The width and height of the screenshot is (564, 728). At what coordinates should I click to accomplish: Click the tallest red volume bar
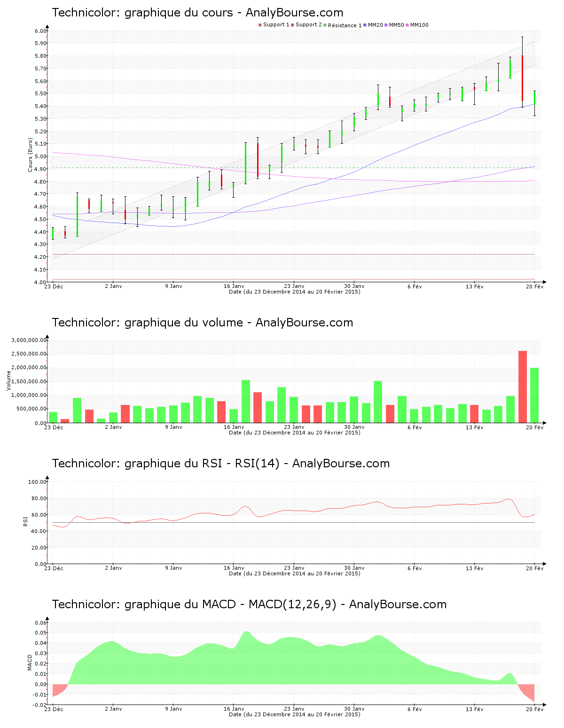523,387
